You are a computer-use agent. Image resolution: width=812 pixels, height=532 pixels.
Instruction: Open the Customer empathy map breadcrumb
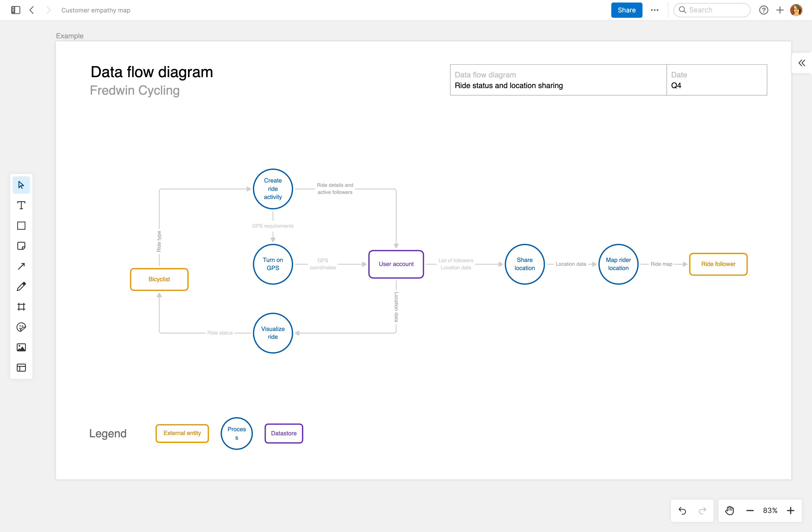click(95, 10)
